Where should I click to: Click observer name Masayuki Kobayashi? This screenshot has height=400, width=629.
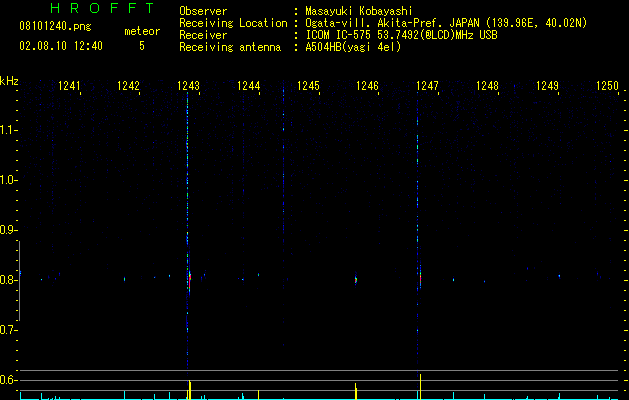pos(359,11)
